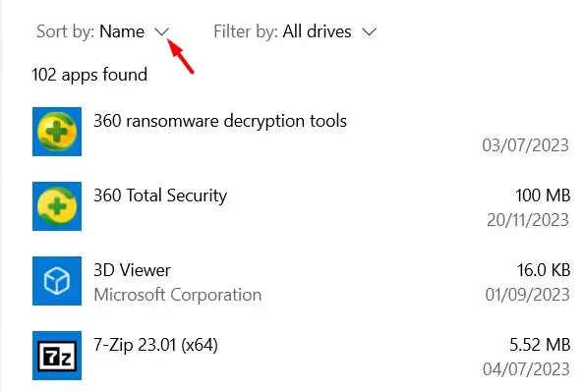Expand the Sort by Name chevron

click(x=161, y=32)
